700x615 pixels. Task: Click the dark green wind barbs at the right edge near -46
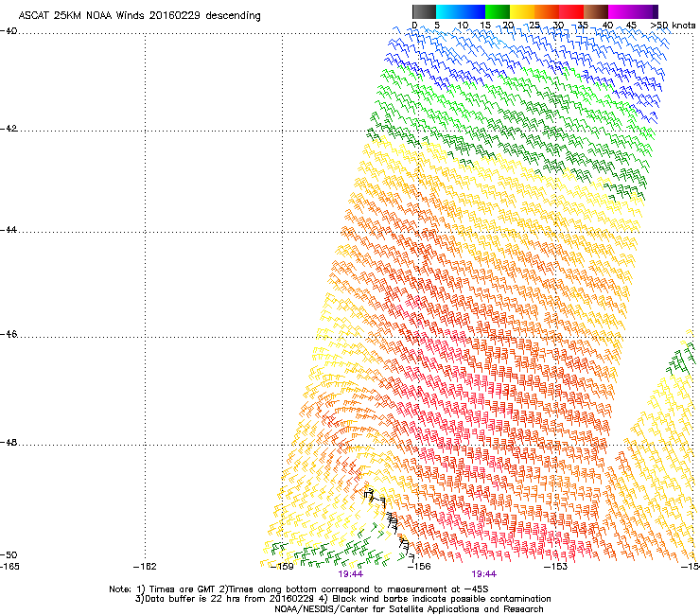(x=681, y=360)
